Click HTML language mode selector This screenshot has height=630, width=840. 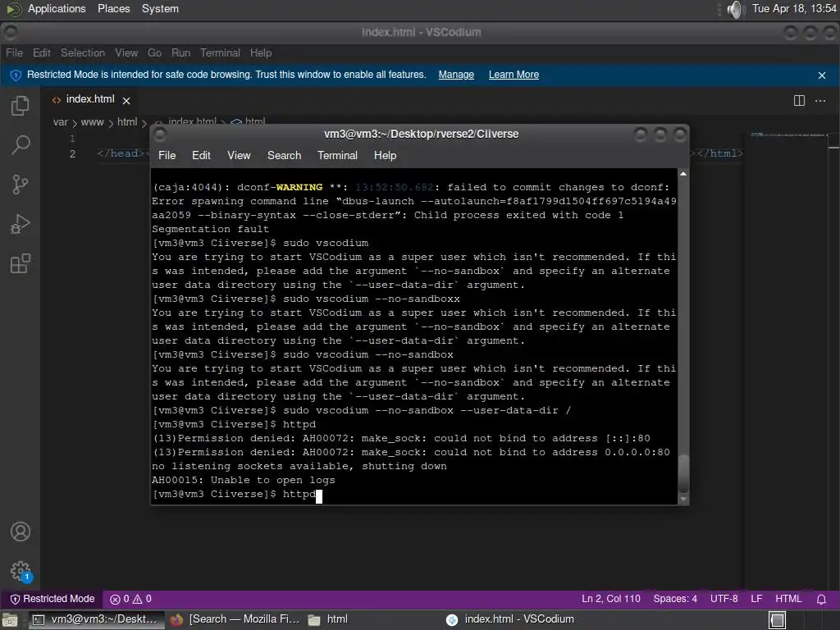coord(788,599)
